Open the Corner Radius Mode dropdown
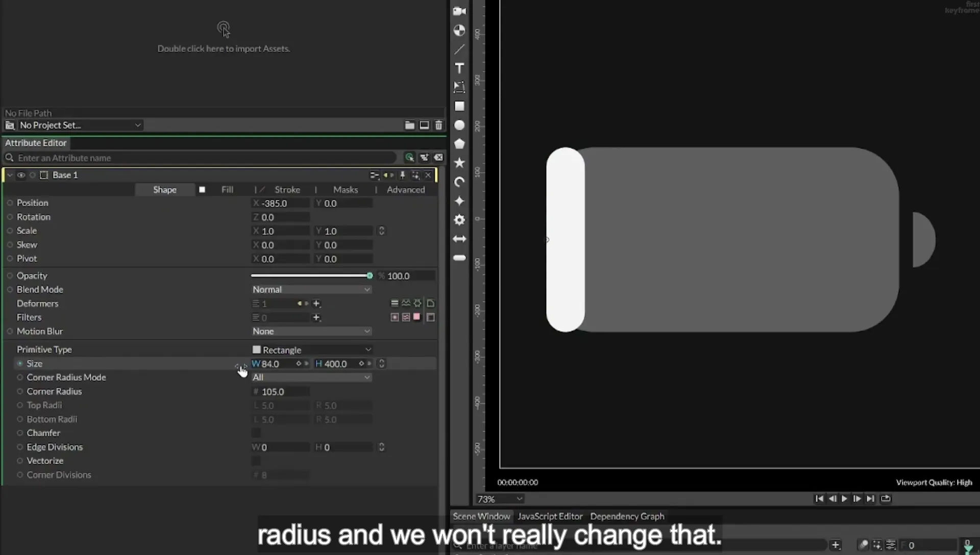The height and width of the screenshot is (555, 980). tap(311, 377)
